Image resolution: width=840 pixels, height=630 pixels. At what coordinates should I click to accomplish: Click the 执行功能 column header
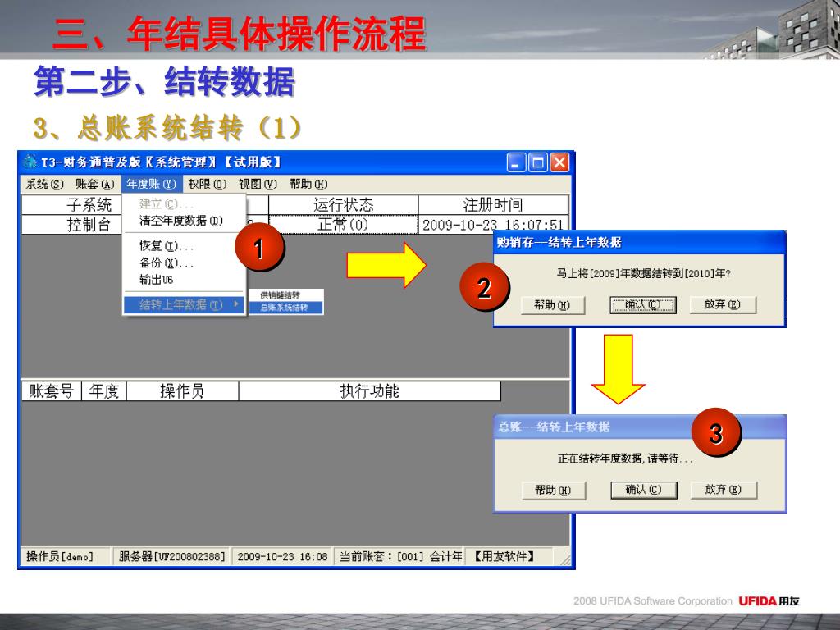pos(370,391)
